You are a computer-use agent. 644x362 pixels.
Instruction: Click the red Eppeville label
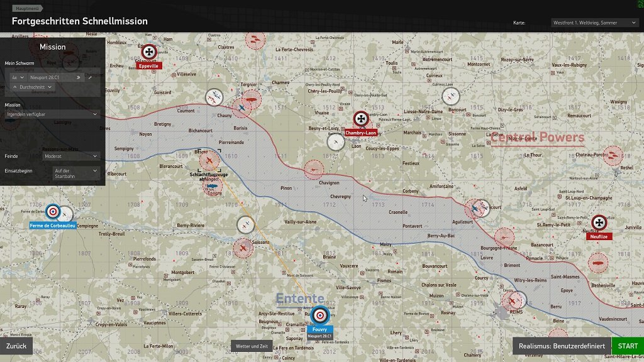coord(148,65)
